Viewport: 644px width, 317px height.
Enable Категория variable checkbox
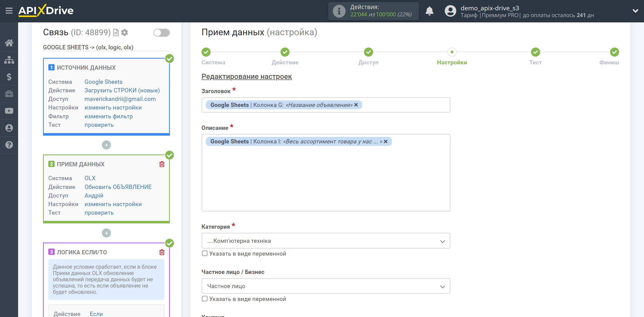click(205, 253)
